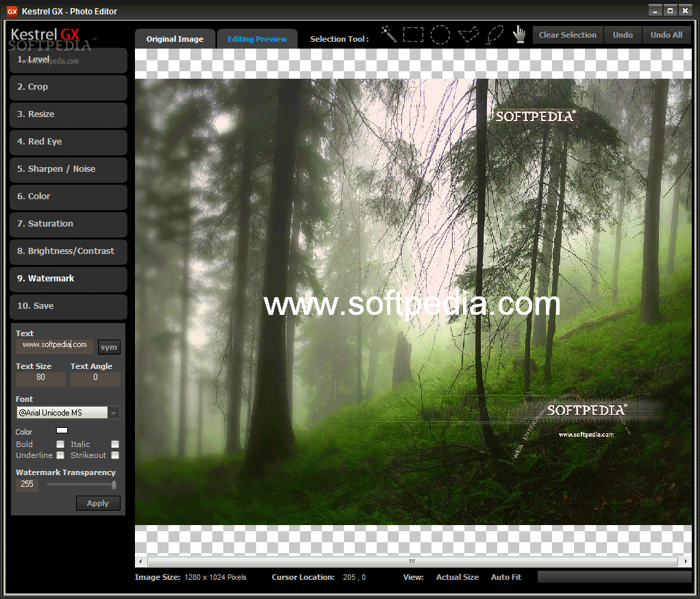The image size is (700, 599).
Task: Minimize the Kestrel GX window
Action: [x=655, y=11]
